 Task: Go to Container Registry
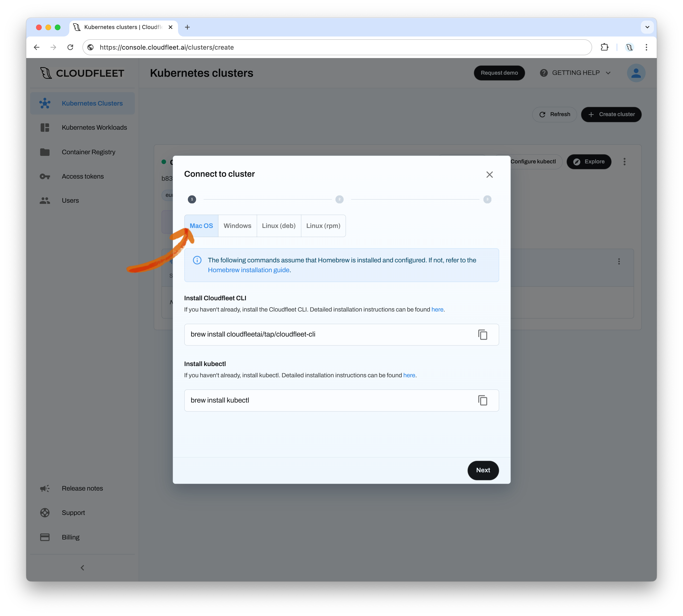tap(82, 152)
